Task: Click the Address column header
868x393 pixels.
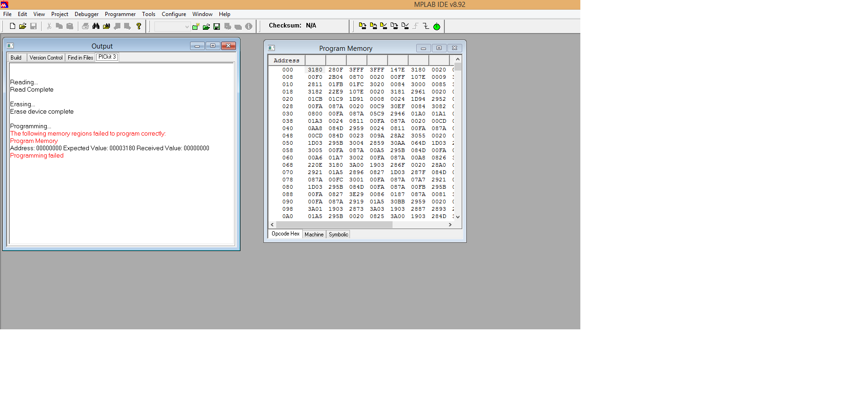Action: point(287,60)
